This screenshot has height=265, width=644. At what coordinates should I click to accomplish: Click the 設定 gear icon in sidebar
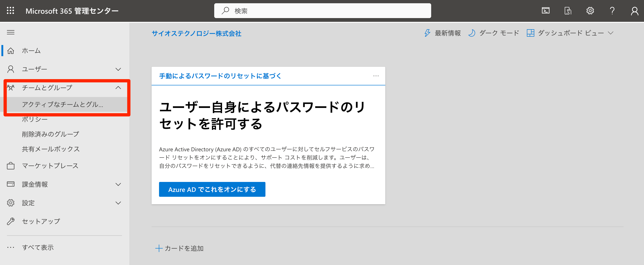(x=10, y=203)
